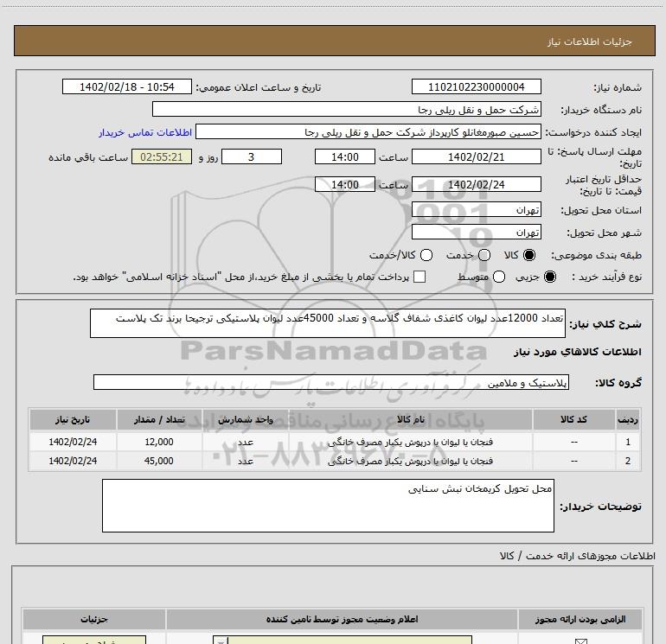Image resolution: width=666 pixels, height=644 pixels.
Task: Click the تعداد / مقدار column header
Action: 159,419
